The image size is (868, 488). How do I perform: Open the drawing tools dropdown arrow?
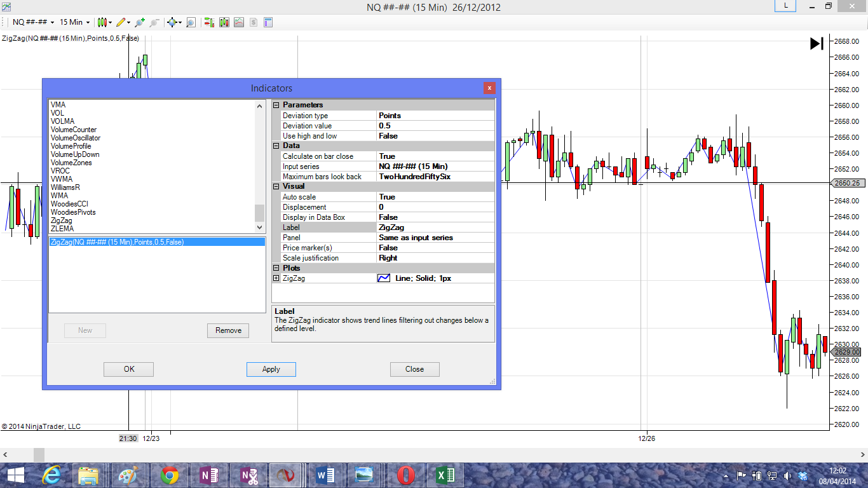tap(129, 23)
